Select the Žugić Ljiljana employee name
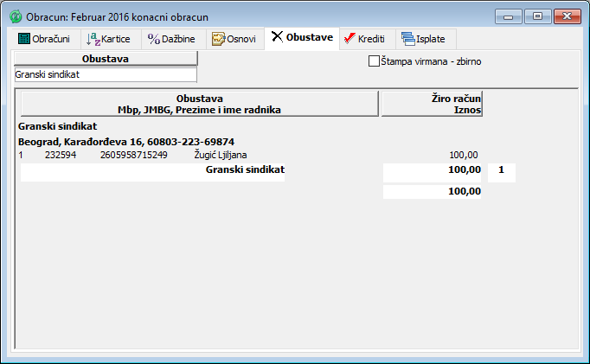This screenshot has width=590, height=364. [221, 155]
